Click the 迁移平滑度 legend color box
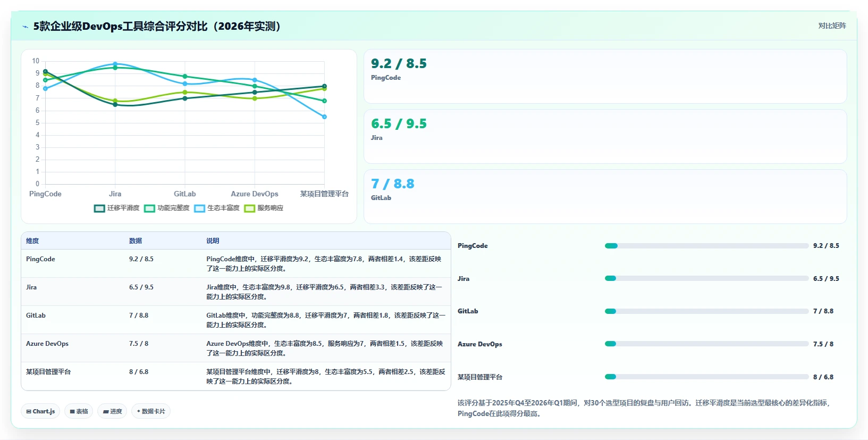The width and height of the screenshot is (868, 440). click(x=99, y=208)
